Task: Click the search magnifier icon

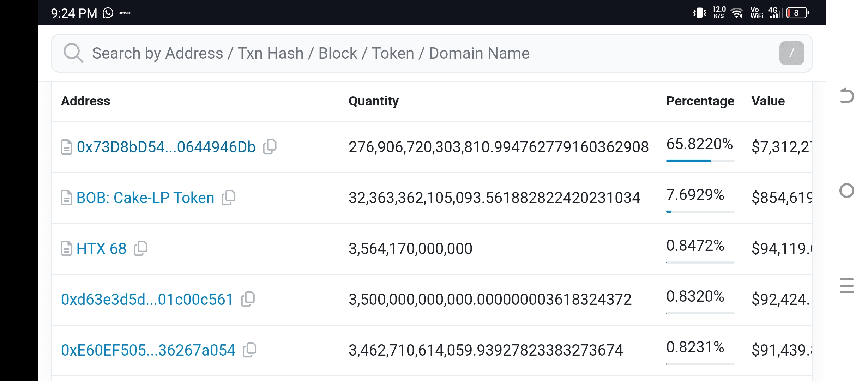Action: [73, 53]
